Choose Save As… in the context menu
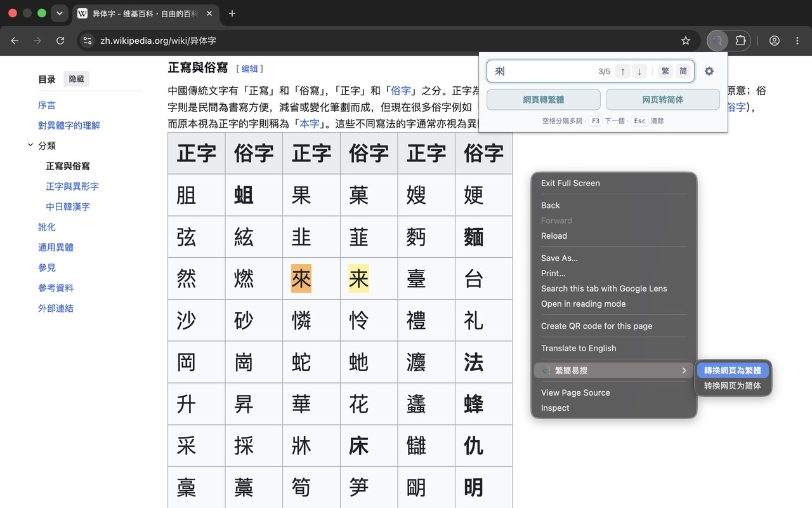The image size is (812, 508). click(x=614, y=258)
